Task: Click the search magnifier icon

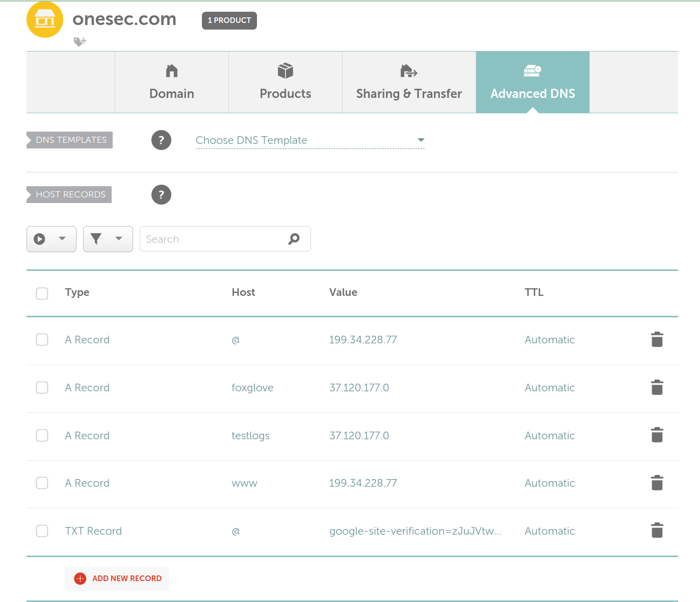Action: click(x=294, y=239)
